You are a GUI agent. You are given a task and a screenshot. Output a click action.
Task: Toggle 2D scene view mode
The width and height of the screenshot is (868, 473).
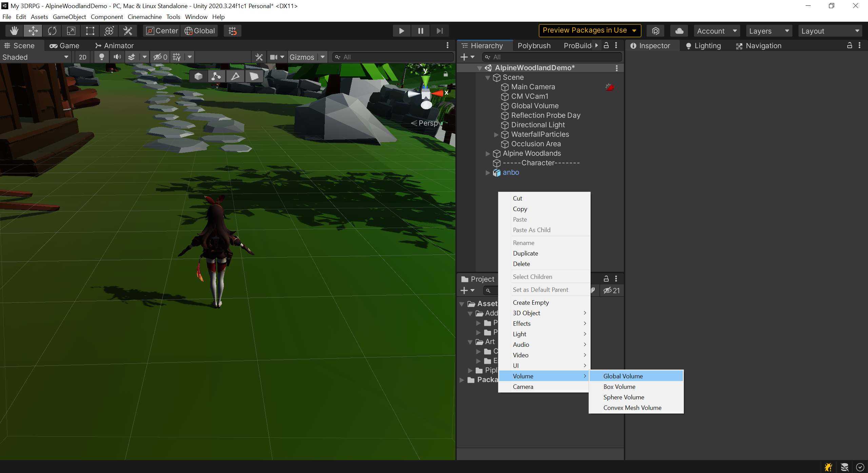tap(83, 57)
